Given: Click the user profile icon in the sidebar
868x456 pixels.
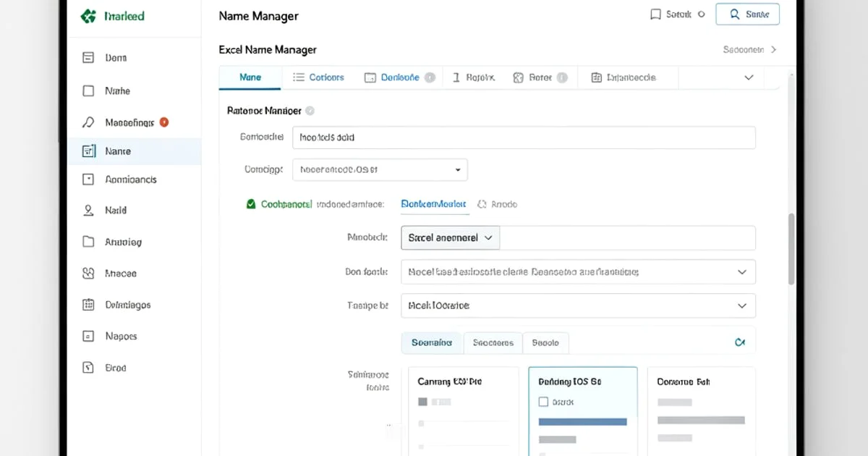Looking at the screenshot, I should pyautogui.click(x=88, y=210).
